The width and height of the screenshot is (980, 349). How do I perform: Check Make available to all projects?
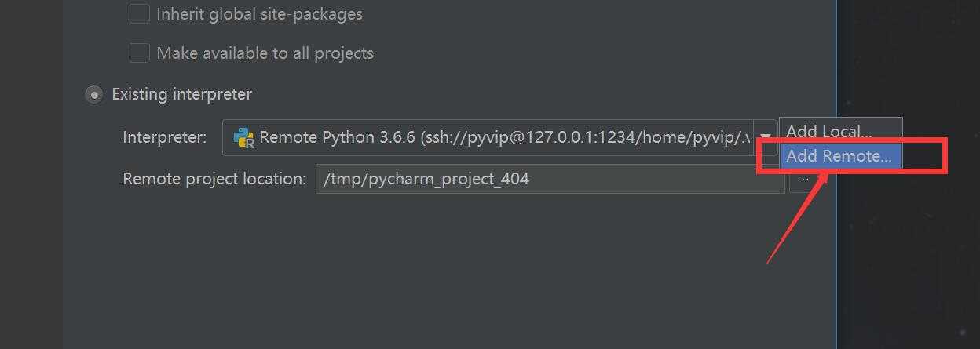click(139, 53)
